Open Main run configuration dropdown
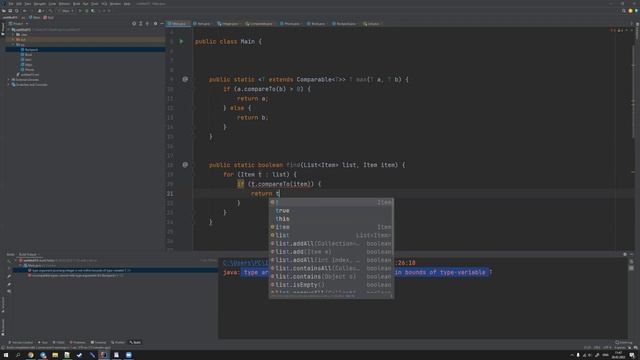This screenshot has height=360, width=640. coord(67,11)
